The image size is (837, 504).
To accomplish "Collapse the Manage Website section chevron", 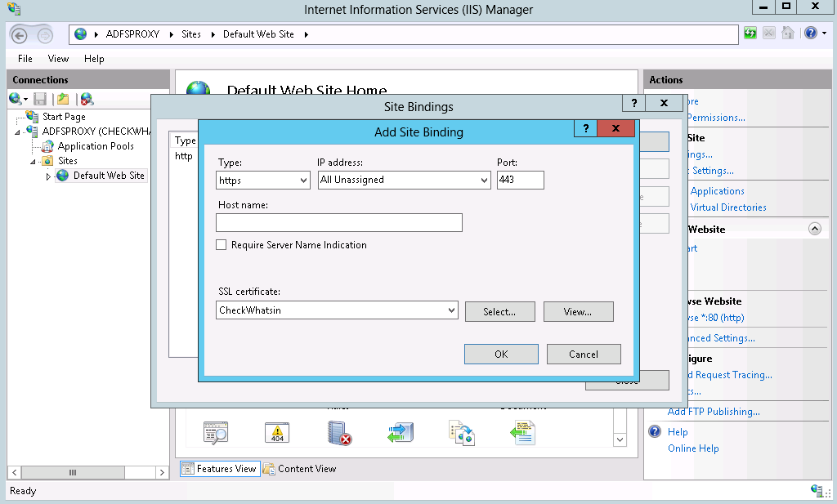I will click(x=815, y=229).
